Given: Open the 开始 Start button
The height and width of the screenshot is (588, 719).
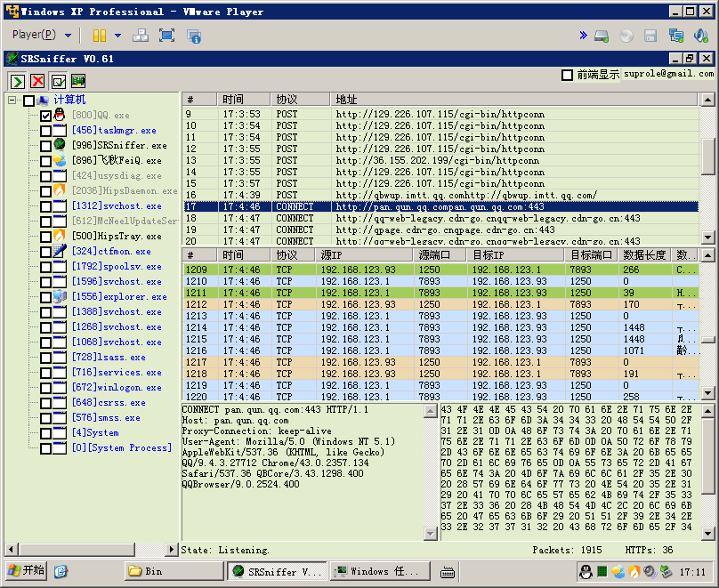Looking at the screenshot, I should click(25, 571).
